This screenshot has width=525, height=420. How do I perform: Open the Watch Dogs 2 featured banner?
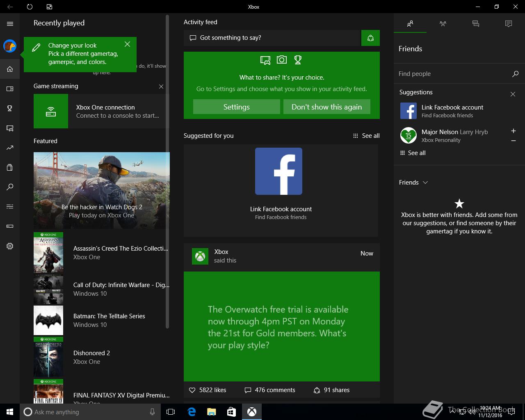pyautogui.click(x=101, y=190)
